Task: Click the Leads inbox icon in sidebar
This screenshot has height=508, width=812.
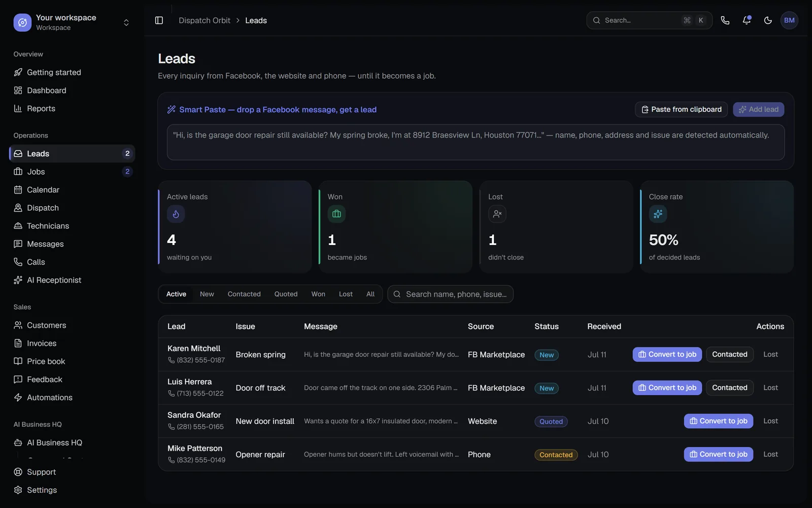Action: pyautogui.click(x=18, y=153)
